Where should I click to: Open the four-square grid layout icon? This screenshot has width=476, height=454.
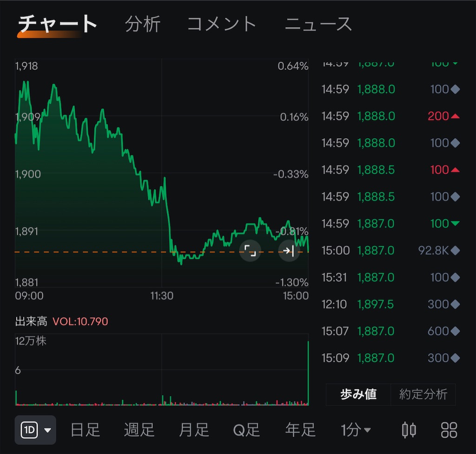(x=449, y=430)
